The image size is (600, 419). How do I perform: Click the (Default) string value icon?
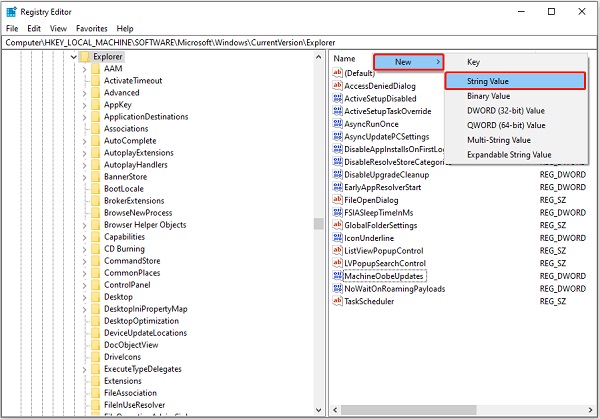338,73
